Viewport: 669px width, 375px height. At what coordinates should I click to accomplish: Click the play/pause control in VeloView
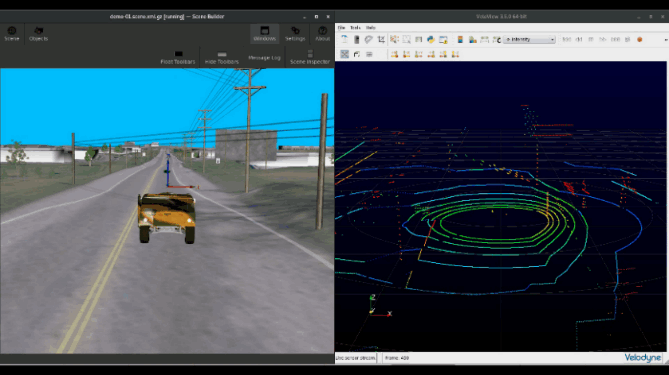pos(591,39)
